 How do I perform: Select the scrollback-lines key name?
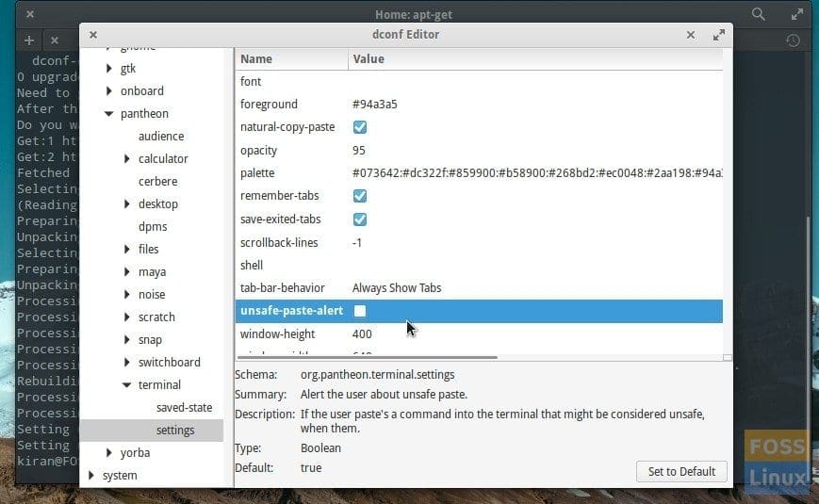279,243
